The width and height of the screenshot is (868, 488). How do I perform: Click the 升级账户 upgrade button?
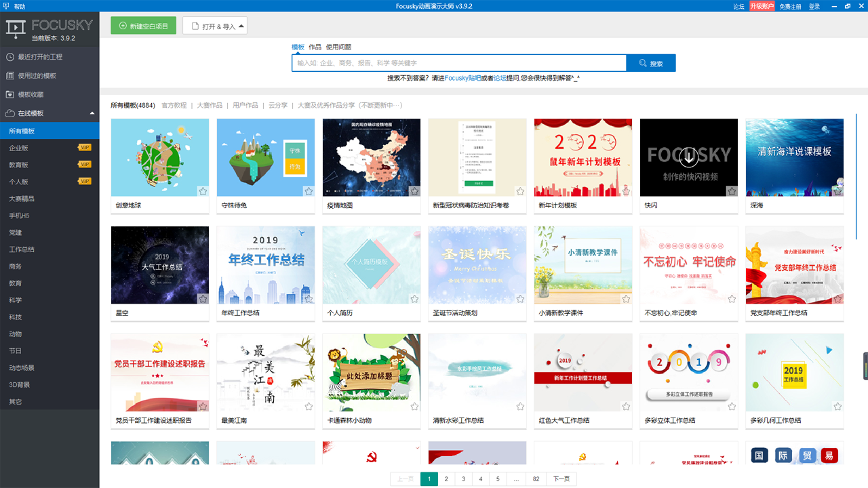(x=762, y=6)
